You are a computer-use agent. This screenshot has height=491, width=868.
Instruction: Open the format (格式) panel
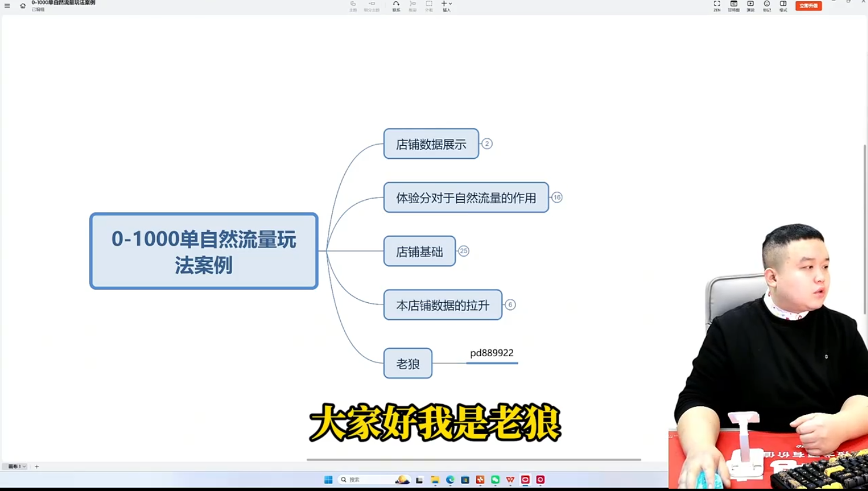(783, 6)
